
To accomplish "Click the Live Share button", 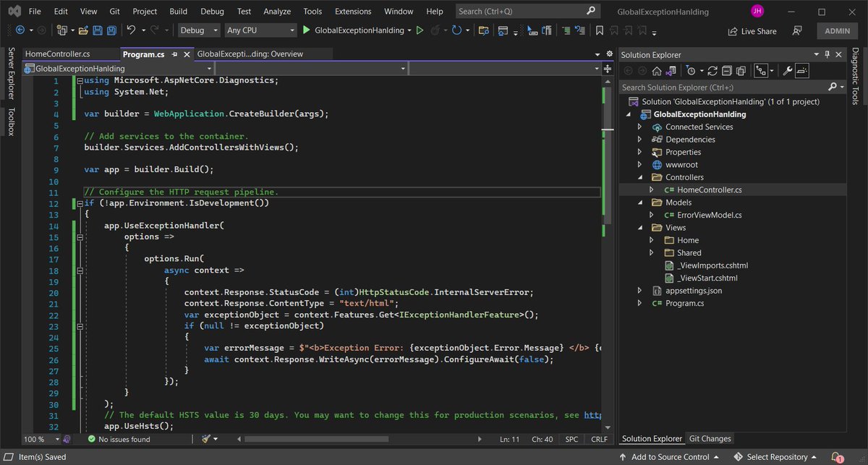I will [x=752, y=31].
